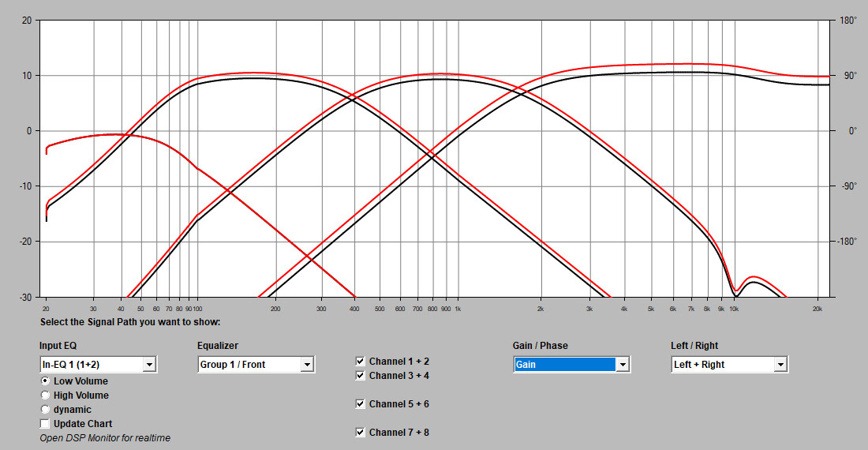Click the 10k frequency axis label

click(x=734, y=309)
